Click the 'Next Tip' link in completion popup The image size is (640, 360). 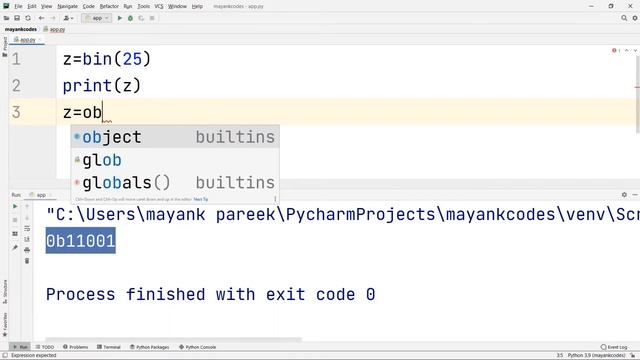coord(201,199)
